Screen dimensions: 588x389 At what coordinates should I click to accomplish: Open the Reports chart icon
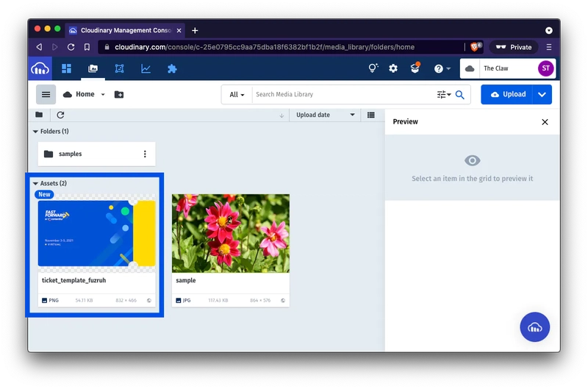146,68
